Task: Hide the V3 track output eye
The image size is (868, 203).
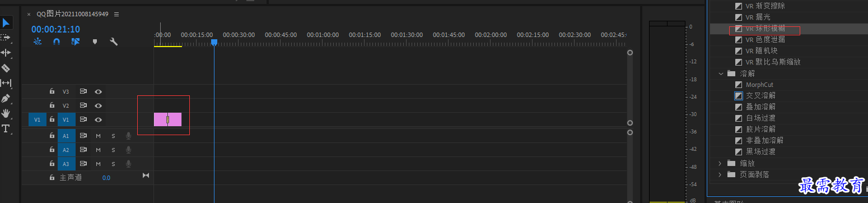Action: tap(98, 91)
